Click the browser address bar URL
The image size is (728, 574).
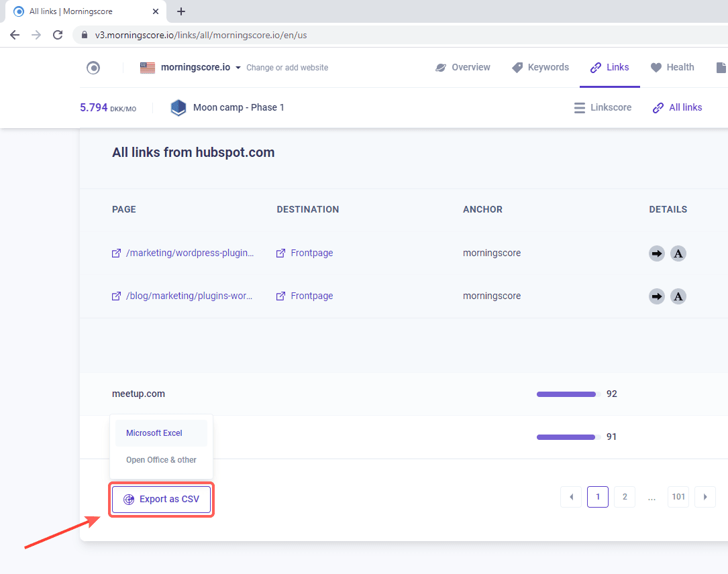[x=201, y=35]
